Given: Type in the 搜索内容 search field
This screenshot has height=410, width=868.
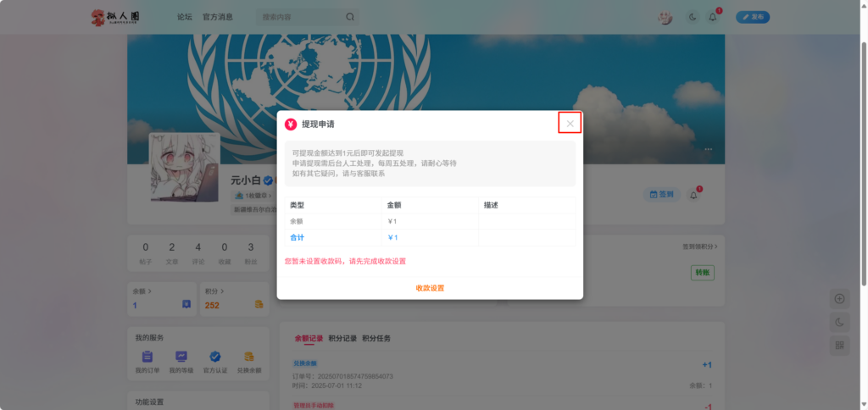Looking at the screenshot, I should [x=301, y=17].
